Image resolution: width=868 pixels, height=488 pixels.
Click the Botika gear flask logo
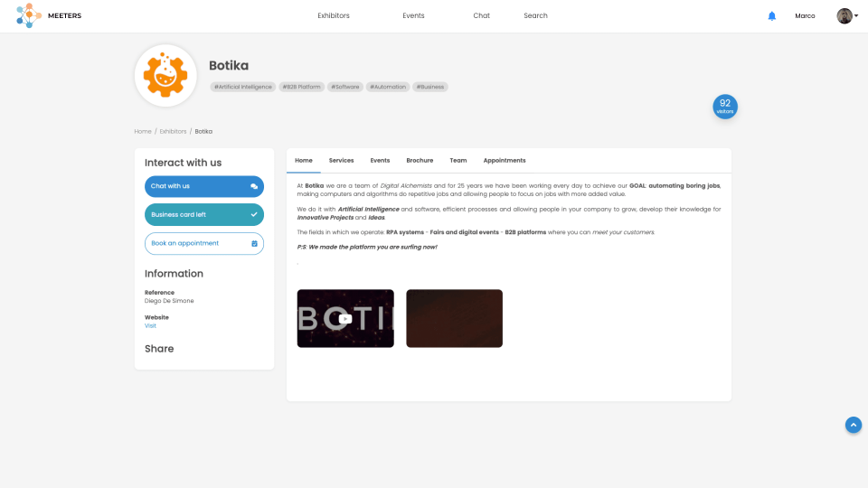click(165, 75)
